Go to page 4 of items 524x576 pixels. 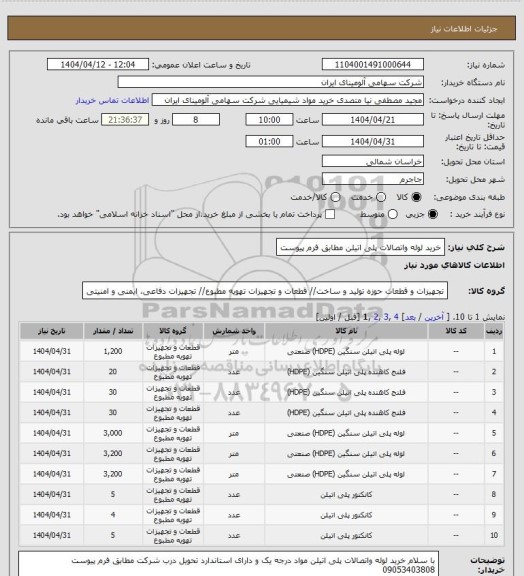396,317
